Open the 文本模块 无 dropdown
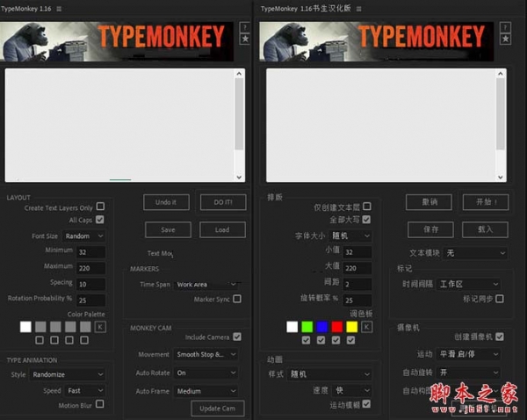This screenshot has height=420, width=527. (x=475, y=253)
